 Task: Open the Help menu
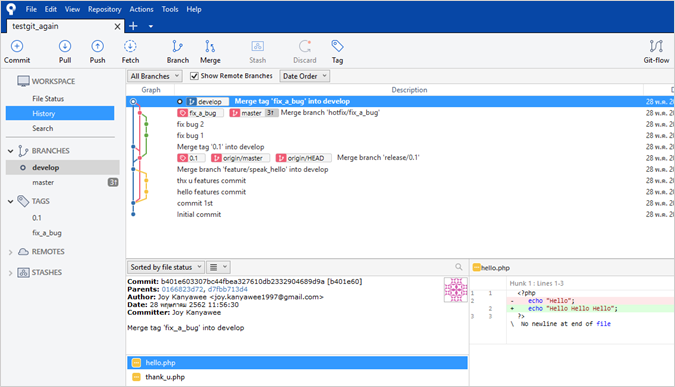coord(194,9)
